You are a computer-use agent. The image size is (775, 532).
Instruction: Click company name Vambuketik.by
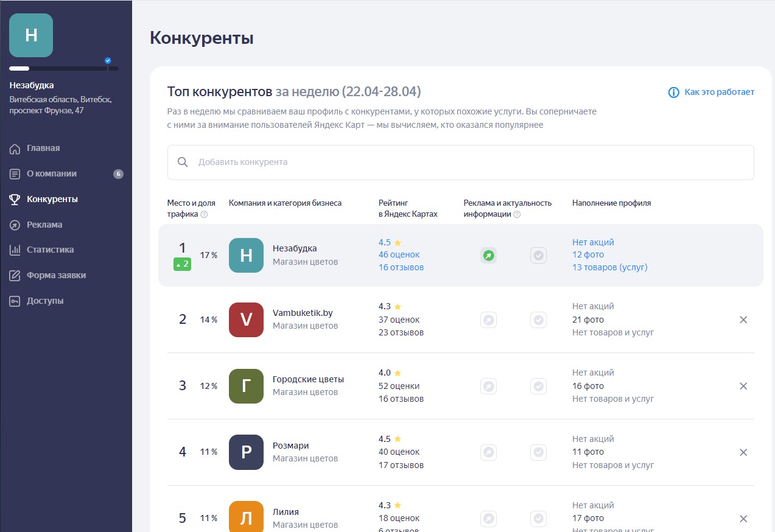click(x=303, y=313)
